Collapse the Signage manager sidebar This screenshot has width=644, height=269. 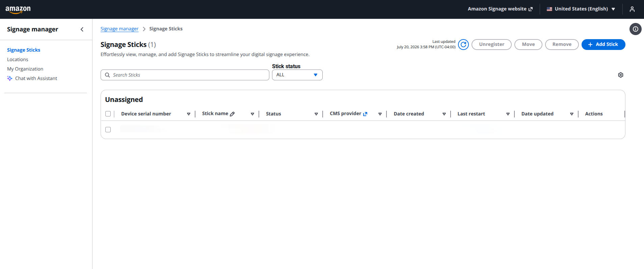pyautogui.click(x=82, y=29)
